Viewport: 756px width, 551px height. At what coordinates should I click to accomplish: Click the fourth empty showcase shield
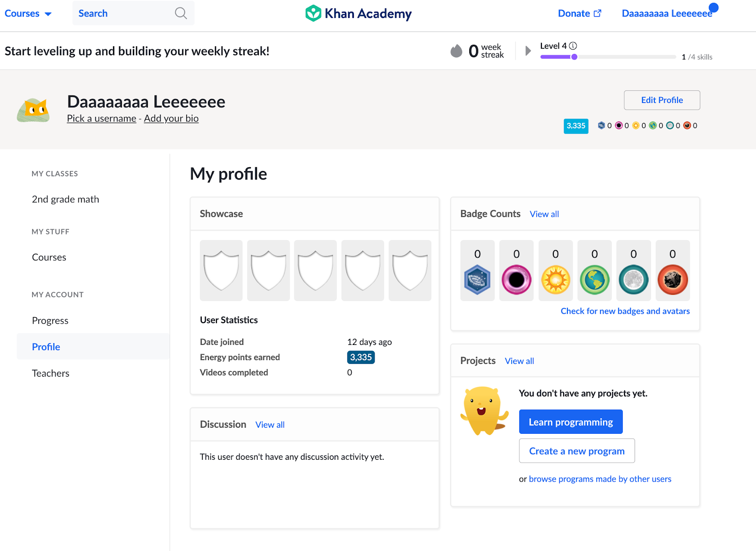pyautogui.click(x=362, y=270)
